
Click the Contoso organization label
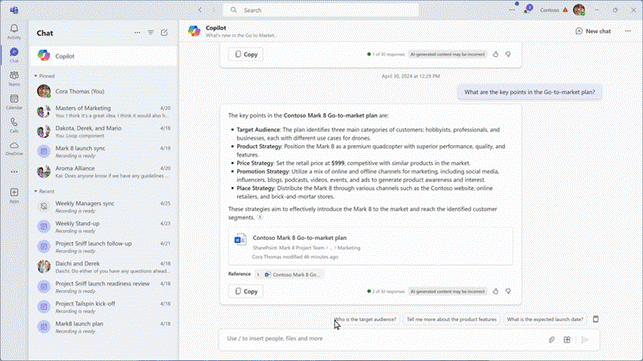(549, 10)
